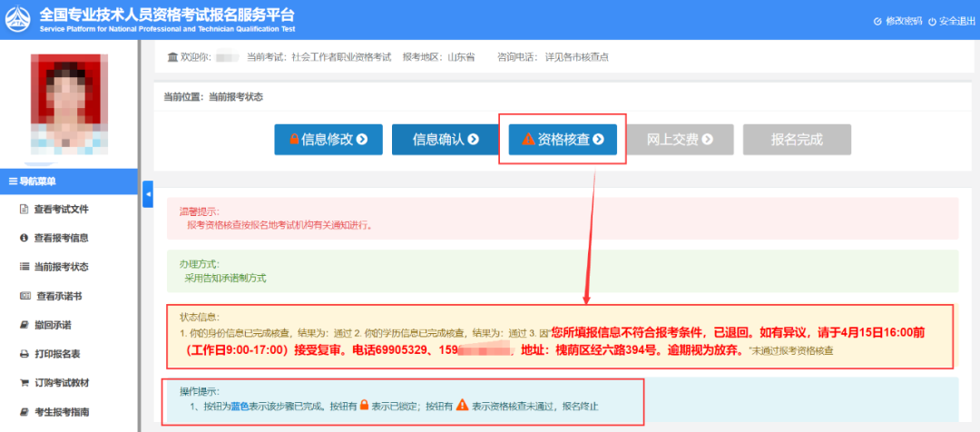980x432 pixels.
Task: Click 安全退出 to log out
Action: click(x=957, y=21)
